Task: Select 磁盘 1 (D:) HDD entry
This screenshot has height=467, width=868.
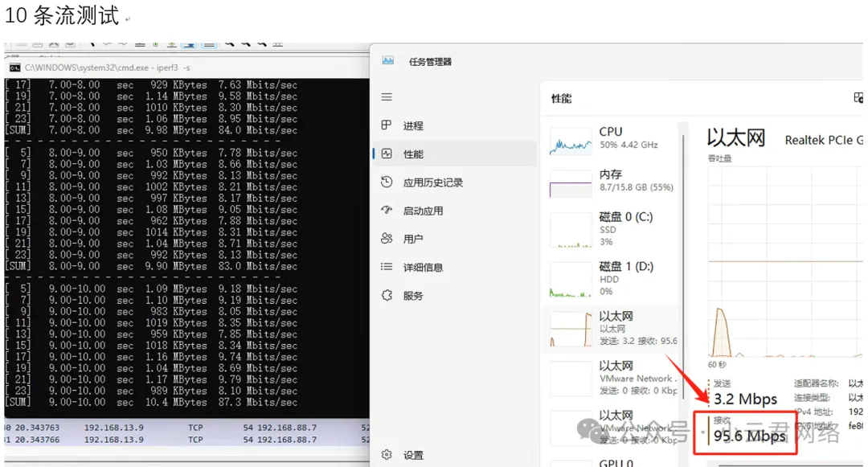Action: point(612,278)
